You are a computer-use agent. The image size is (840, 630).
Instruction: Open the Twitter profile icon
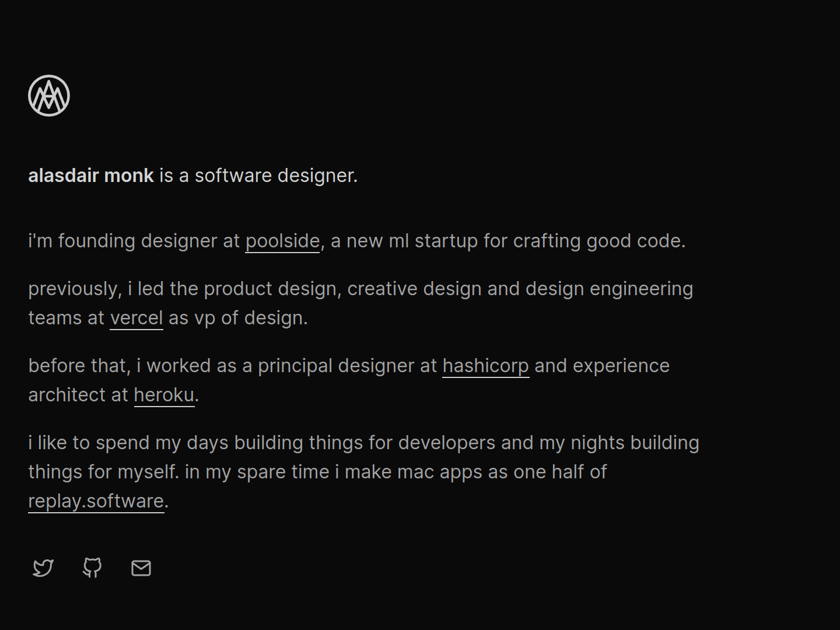pos(43,568)
